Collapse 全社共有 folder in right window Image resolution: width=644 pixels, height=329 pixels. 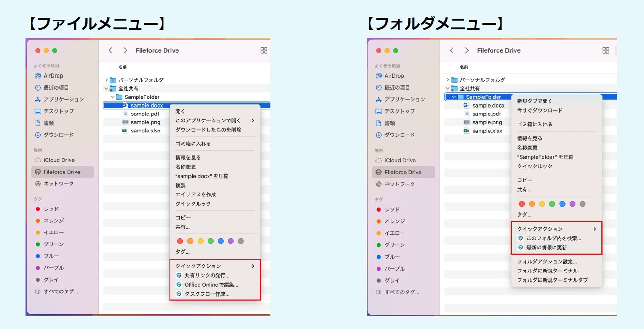click(x=447, y=88)
